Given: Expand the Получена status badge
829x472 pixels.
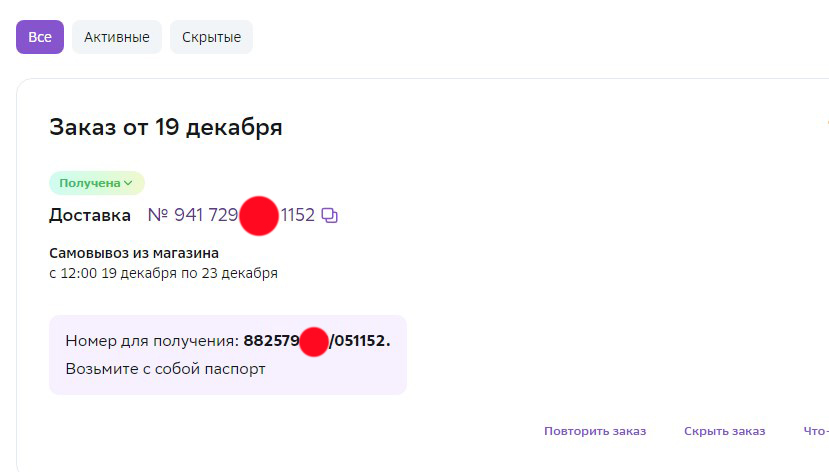Looking at the screenshot, I should click(x=97, y=183).
